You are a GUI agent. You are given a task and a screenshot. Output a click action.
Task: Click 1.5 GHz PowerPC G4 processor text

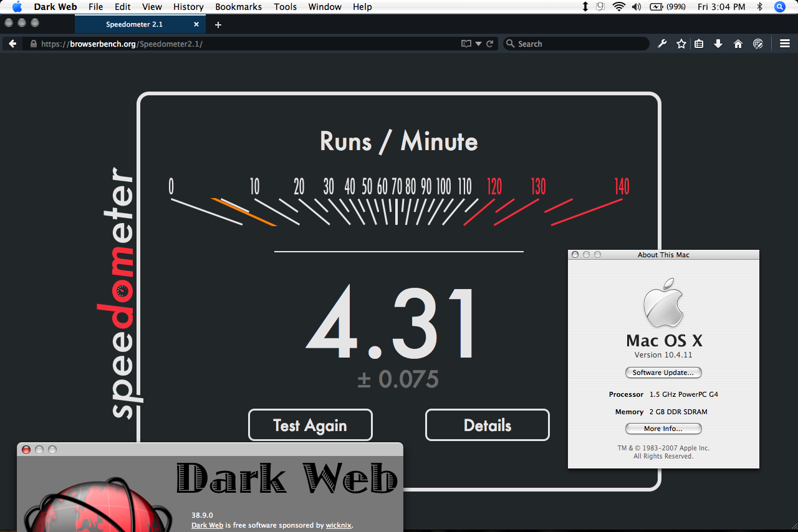(684, 394)
